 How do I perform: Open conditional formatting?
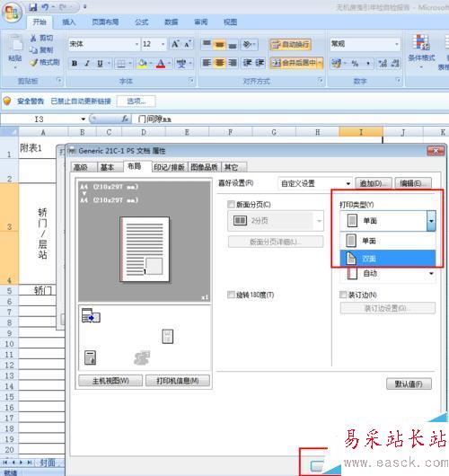point(421,51)
